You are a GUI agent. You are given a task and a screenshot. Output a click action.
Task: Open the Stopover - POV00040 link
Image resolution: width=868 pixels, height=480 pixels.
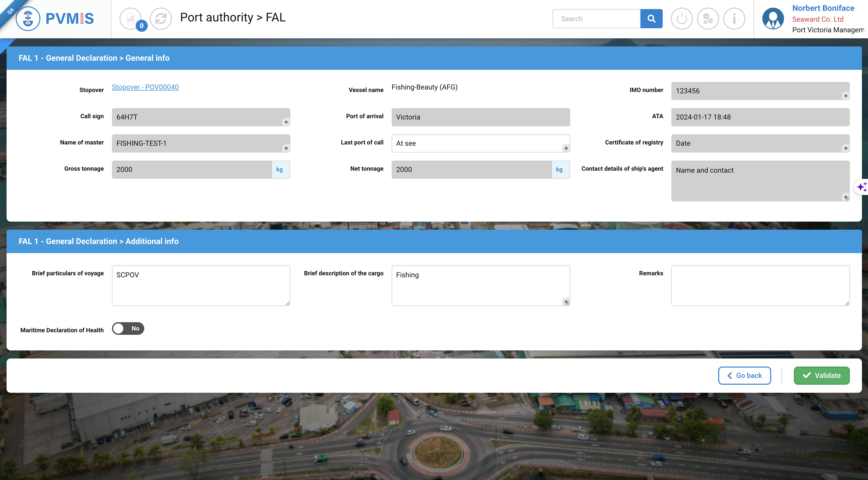(145, 87)
